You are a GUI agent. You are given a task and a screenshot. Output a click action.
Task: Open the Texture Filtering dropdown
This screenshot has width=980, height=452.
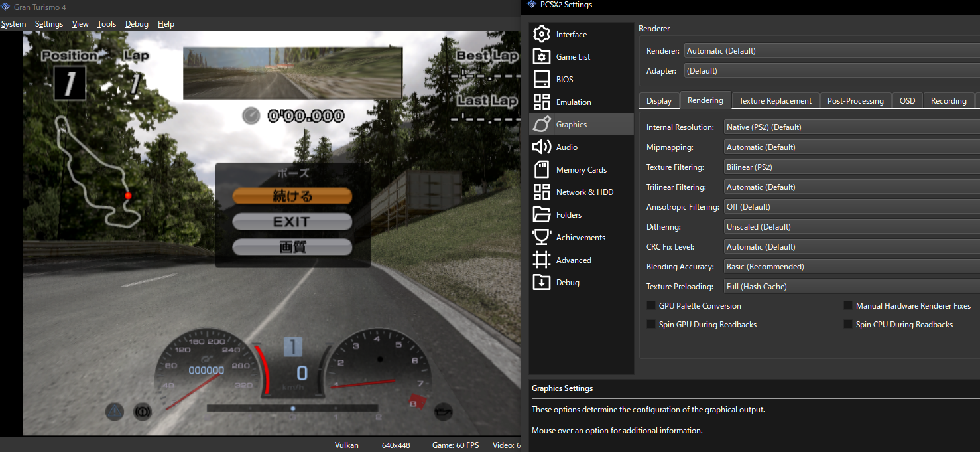851,167
